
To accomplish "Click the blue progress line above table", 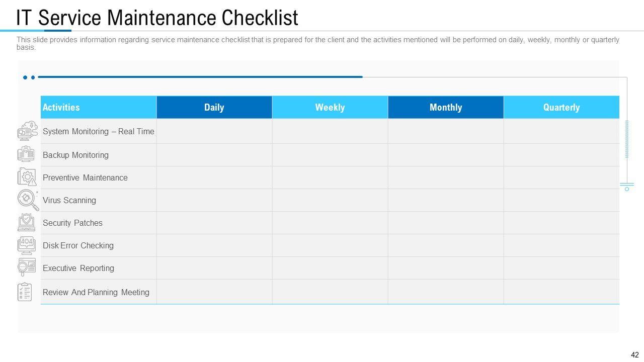I will 200,77.
